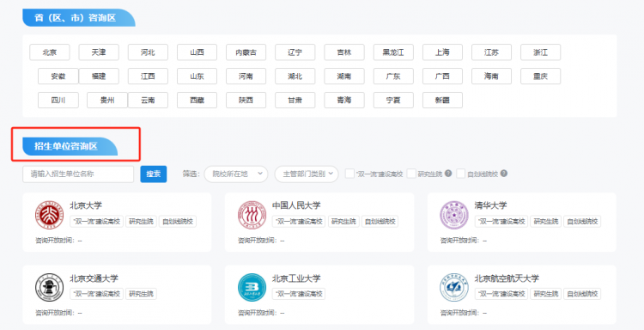
Task: Click help icon next to 自划线院校 filter
Action: 504,174
